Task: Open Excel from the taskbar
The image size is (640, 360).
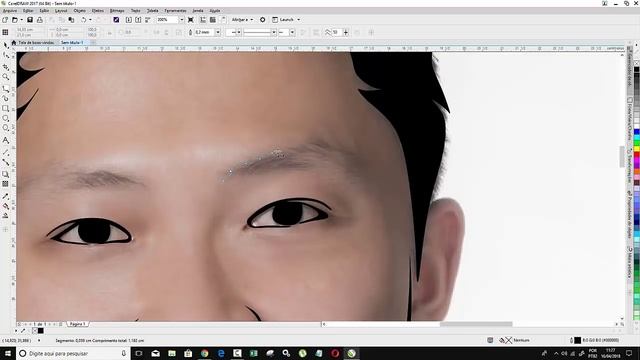Action: click(x=253, y=353)
